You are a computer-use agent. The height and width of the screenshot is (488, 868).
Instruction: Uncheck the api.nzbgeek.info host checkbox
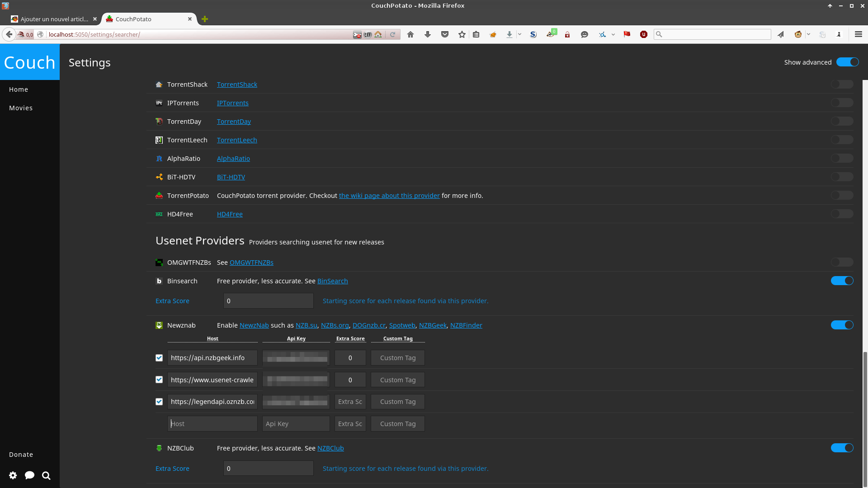159,358
